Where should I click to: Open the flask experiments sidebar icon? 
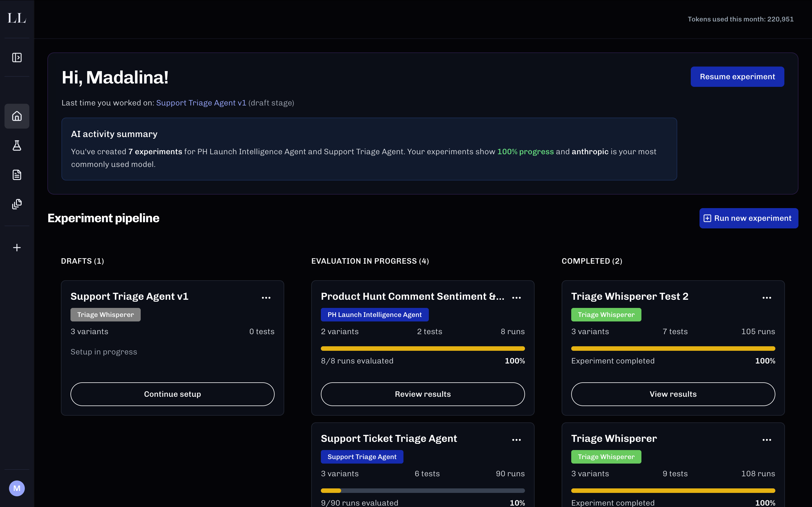click(17, 146)
